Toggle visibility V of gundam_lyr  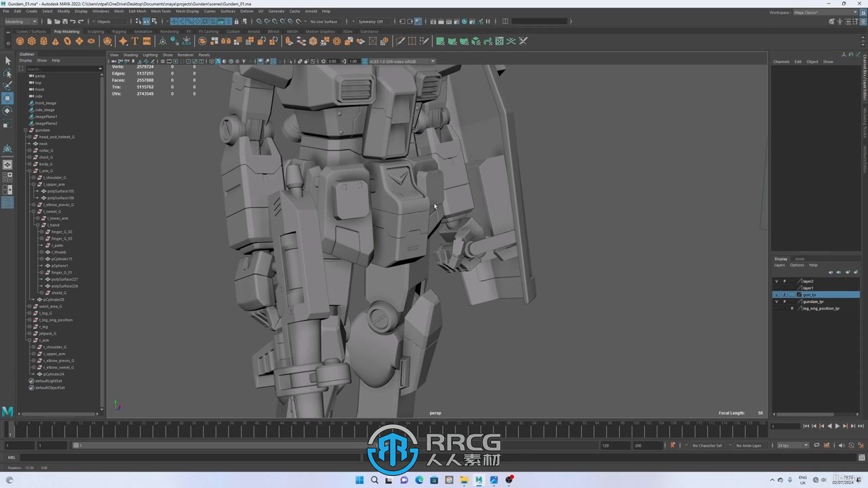(776, 302)
